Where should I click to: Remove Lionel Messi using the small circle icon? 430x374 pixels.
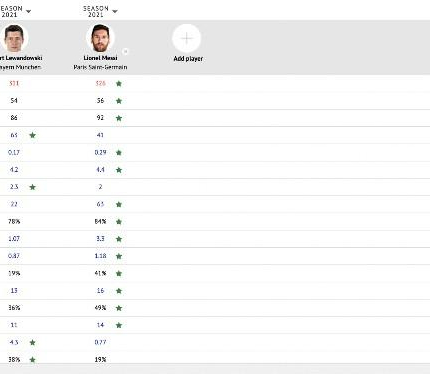click(x=125, y=51)
